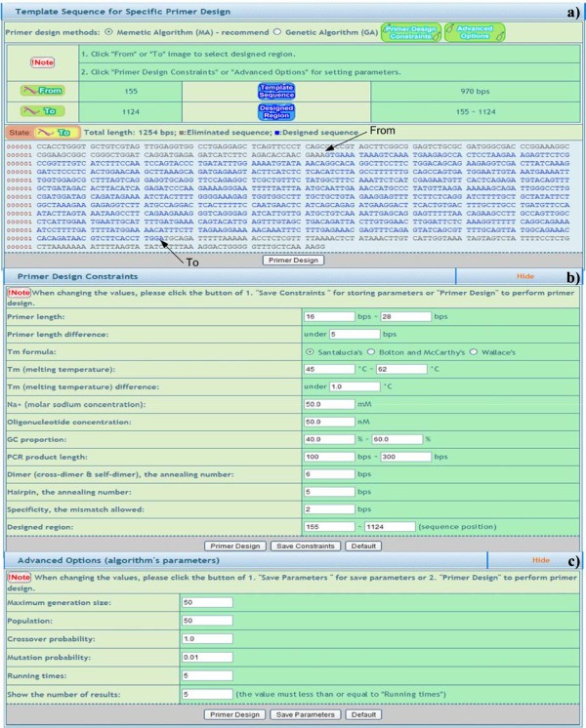Click the 155 ~ 1124 designed region cell

coord(476,112)
